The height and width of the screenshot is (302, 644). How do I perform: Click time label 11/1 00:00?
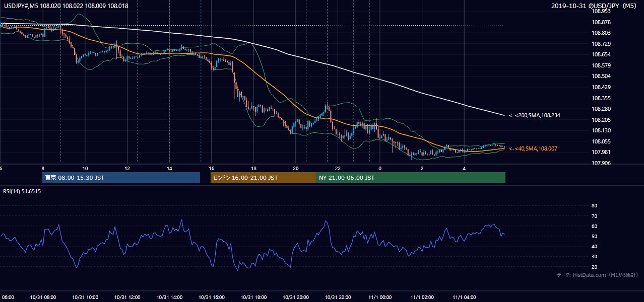(x=380, y=297)
